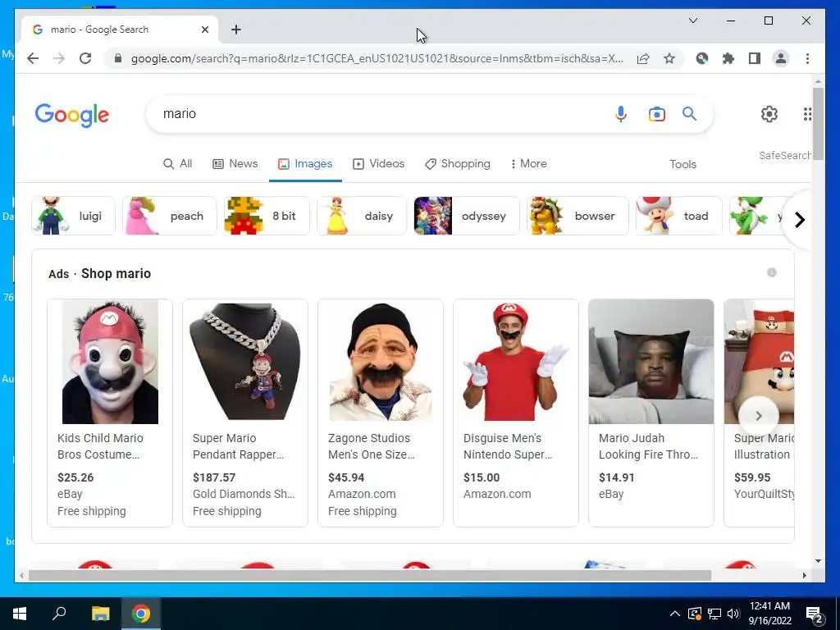Open Zagone Studios mask ad image
The height and width of the screenshot is (630, 840).
click(x=381, y=362)
